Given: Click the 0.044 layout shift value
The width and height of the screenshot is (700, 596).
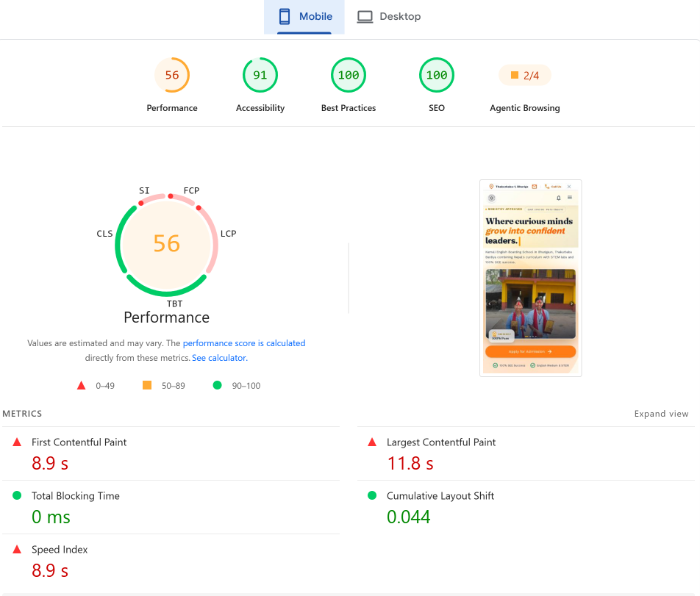Looking at the screenshot, I should (409, 517).
